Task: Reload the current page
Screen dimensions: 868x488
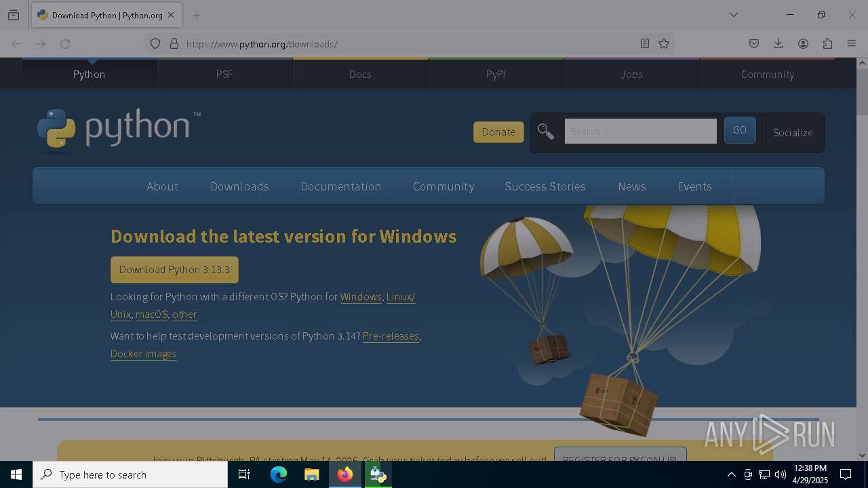Action: (65, 43)
